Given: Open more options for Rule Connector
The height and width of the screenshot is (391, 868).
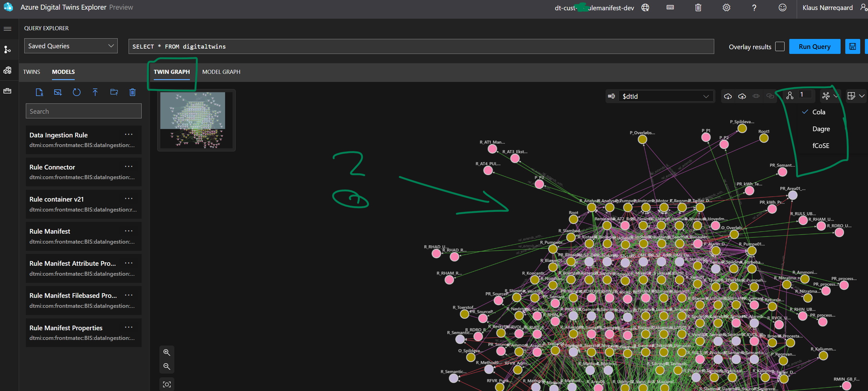Looking at the screenshot, I should point(128,166).
